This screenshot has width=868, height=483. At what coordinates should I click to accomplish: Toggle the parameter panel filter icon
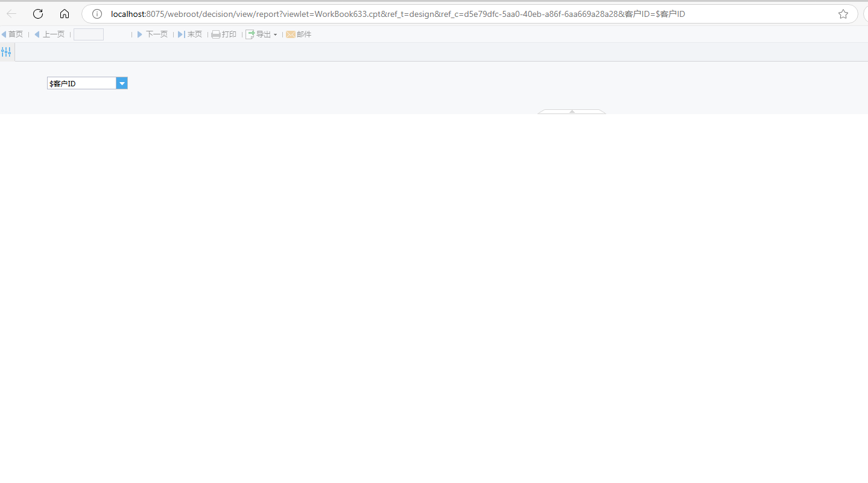[x=6, y=52]
